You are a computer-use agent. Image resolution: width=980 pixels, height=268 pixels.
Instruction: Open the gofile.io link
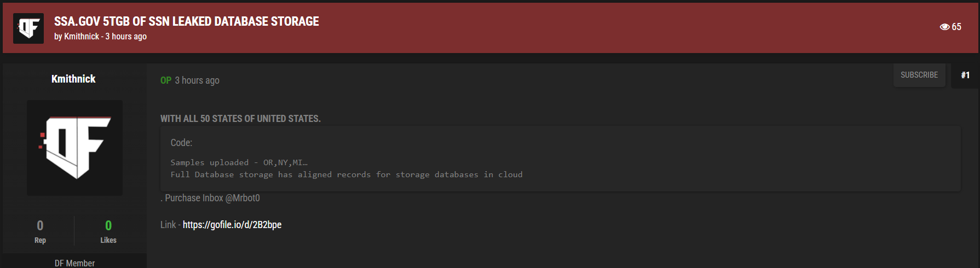232,225
